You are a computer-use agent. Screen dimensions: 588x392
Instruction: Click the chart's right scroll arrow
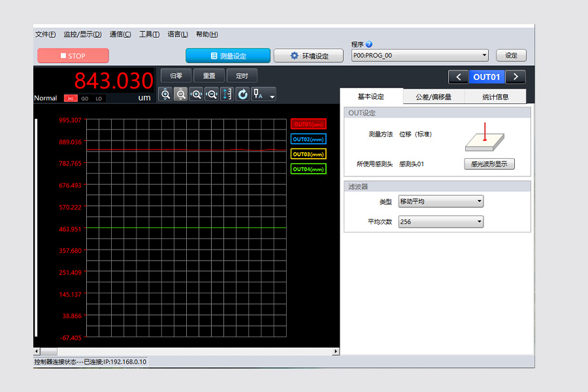pyautogui.click(x=336, y=351)
